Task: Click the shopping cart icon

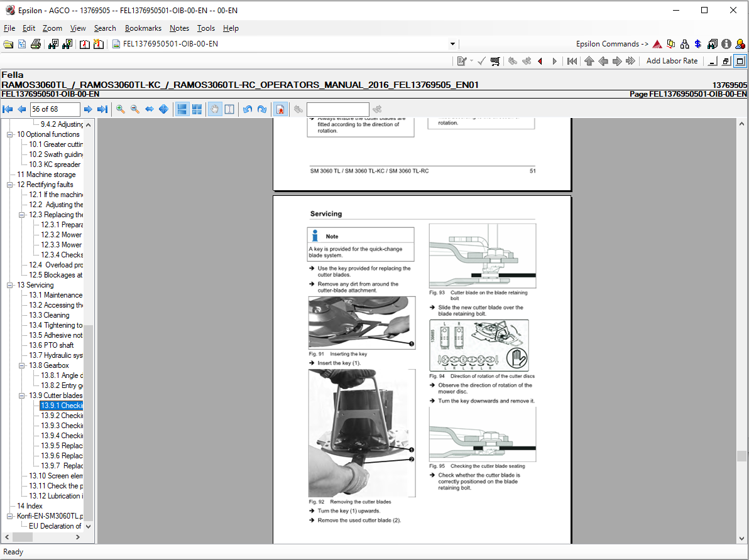Action: coord(495,61)
